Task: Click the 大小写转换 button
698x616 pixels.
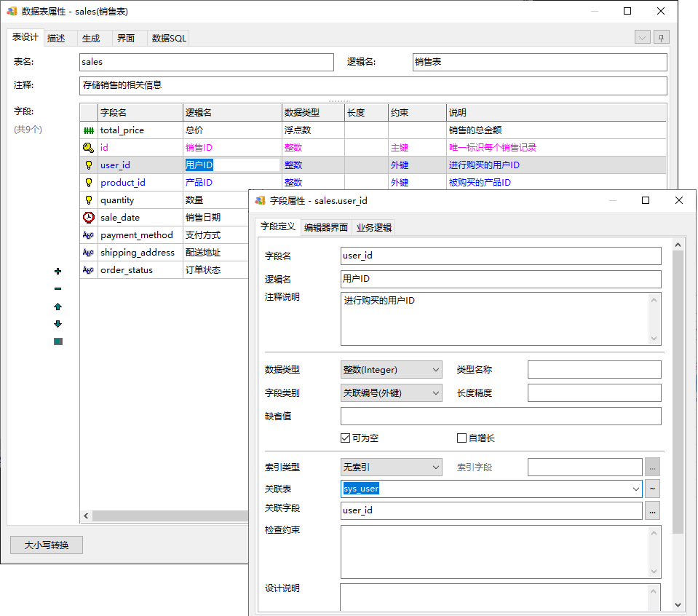Action: 47,545
